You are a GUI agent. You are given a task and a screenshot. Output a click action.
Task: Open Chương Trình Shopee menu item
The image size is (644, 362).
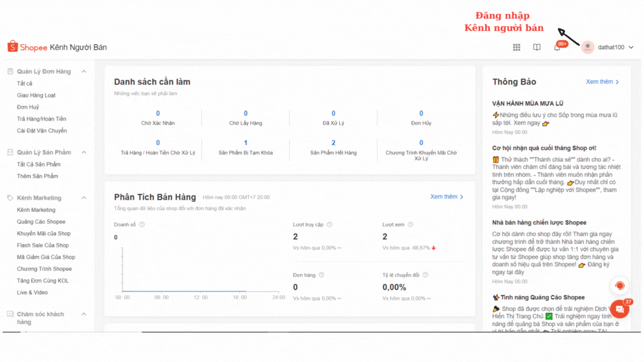pyautogui.click(x=44, y=269)
